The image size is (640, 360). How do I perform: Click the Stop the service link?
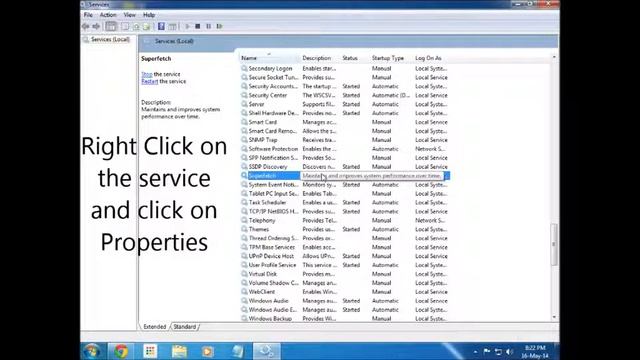147,74
